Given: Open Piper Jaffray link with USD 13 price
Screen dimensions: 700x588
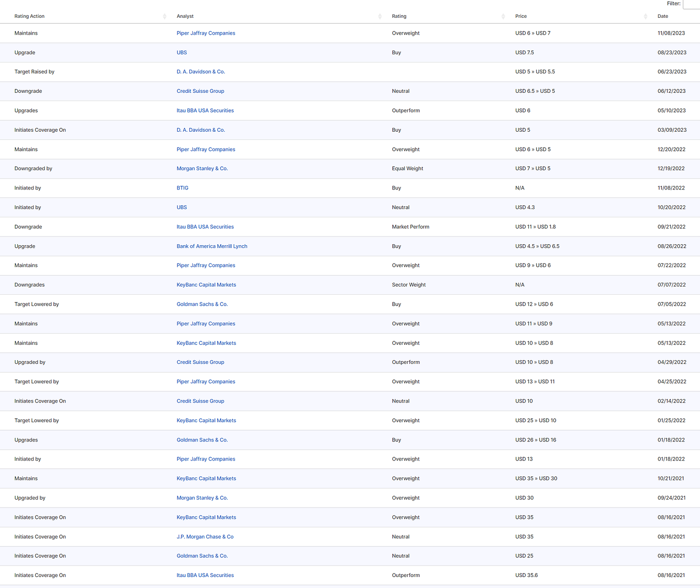Looking at the screenshot, I should point(206,459).
